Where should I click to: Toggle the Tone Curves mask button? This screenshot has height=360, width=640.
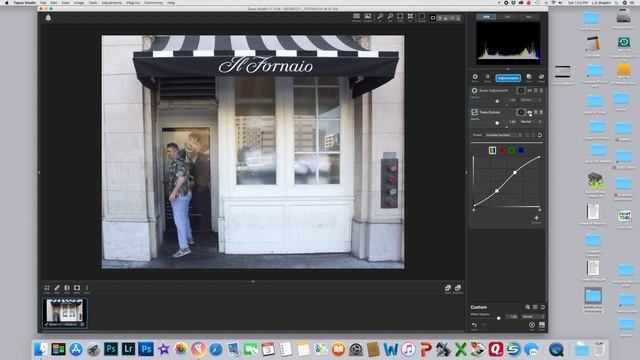tap(521, 112)
